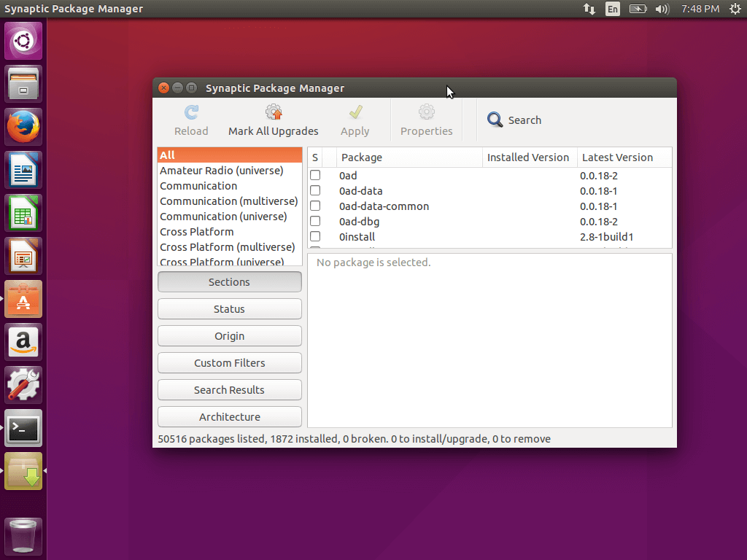Choose Cross Platform in the sections list
The width and height of the screenshot is (747, 560).
click(197, 232)
